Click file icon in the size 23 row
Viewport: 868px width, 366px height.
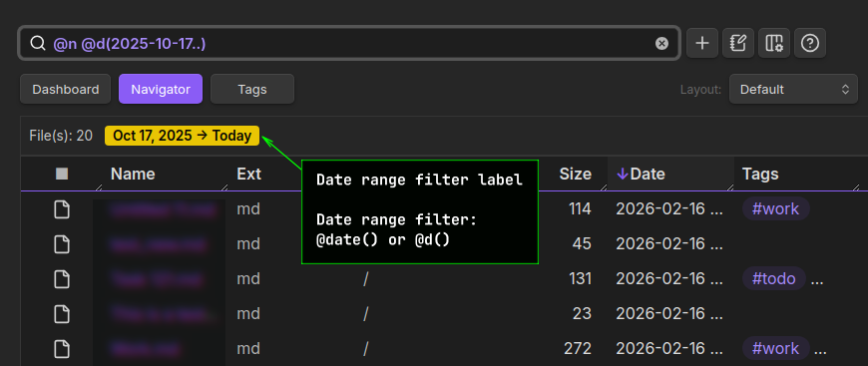click(62, 314)
